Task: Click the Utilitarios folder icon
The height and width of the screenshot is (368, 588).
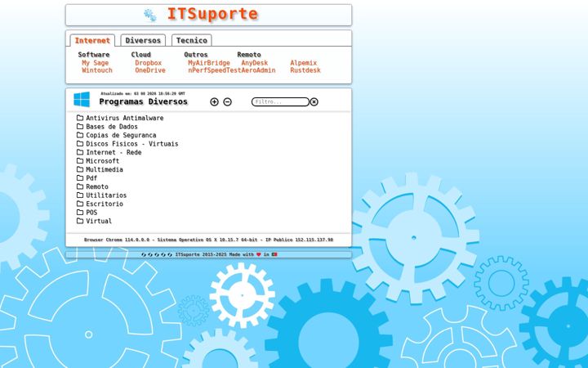Action: click(80, 195)
